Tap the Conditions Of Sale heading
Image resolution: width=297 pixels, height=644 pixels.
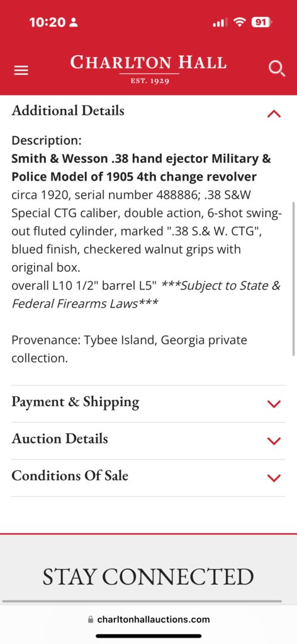click(70, 476)
